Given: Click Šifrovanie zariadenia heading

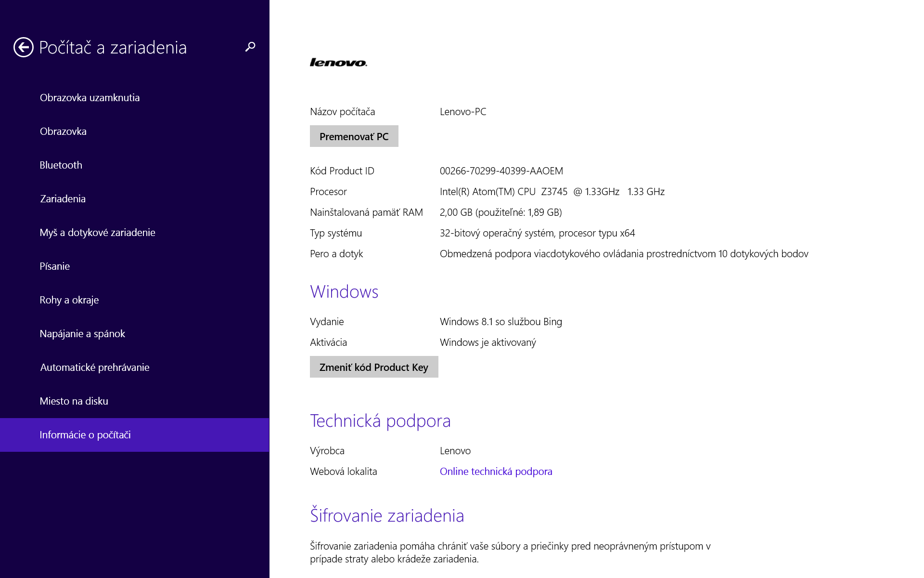Looking at the screenshot, I should [387, 515].
